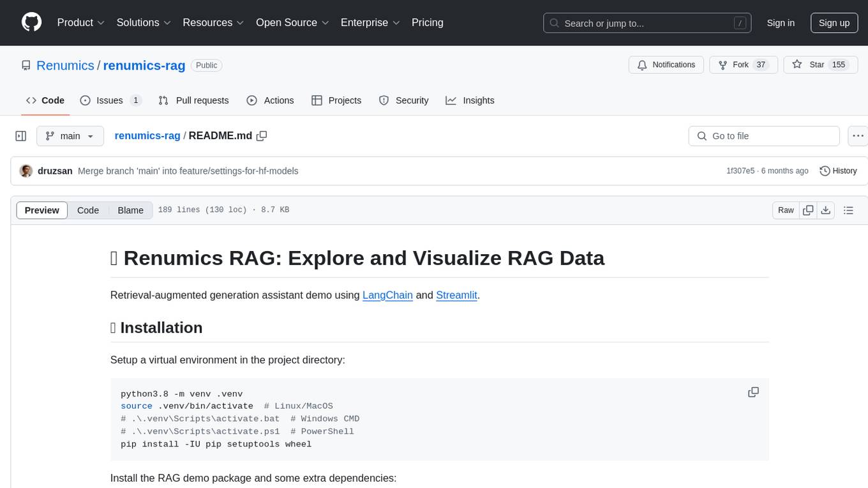
Task: Click the 189 lines file info text
Action: [x=223, y=210]
